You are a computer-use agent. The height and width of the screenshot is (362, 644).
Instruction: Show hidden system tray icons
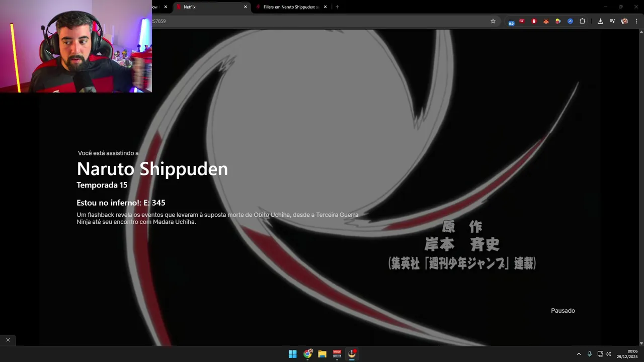click(x=579, y=354)
